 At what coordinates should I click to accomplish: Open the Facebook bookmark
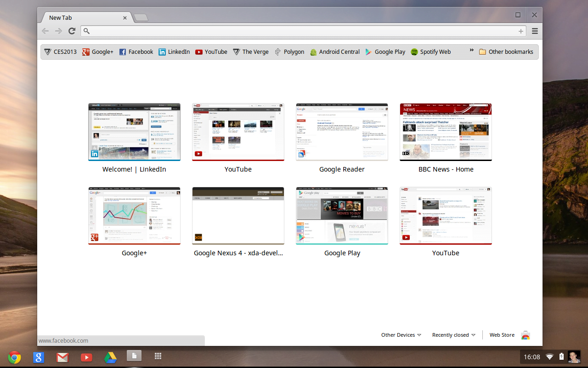136,52
